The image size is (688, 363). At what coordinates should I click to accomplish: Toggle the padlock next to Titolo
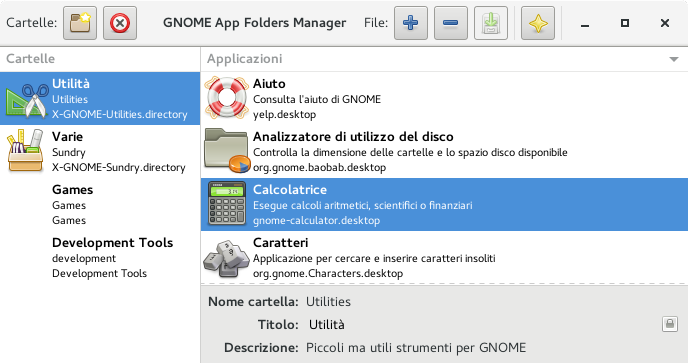670,324
